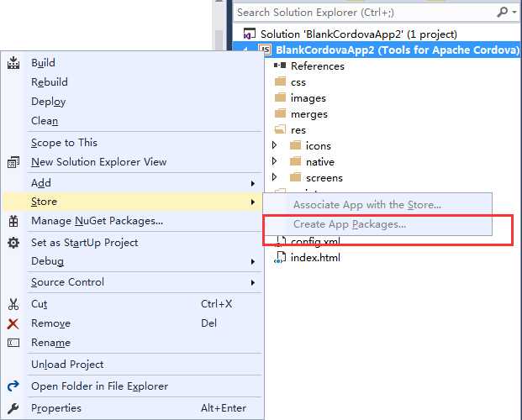522x420 pixels.
Task: Expand the screens folder arrow
Action: (x=274, y=177)
